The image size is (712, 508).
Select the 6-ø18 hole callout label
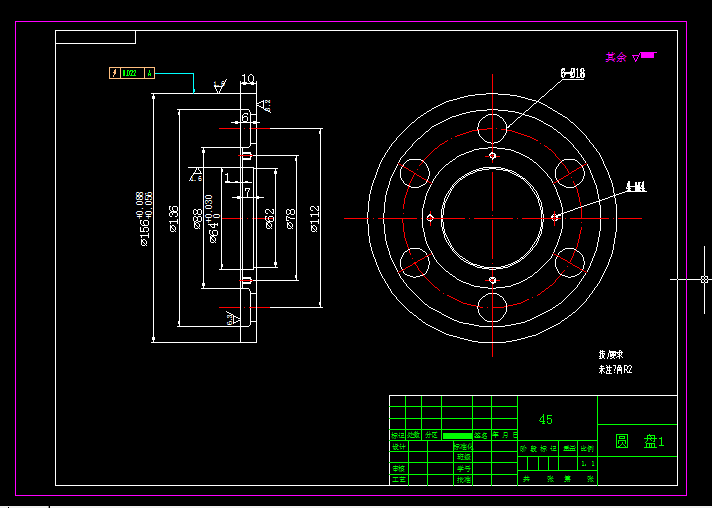tap(573, 73)
